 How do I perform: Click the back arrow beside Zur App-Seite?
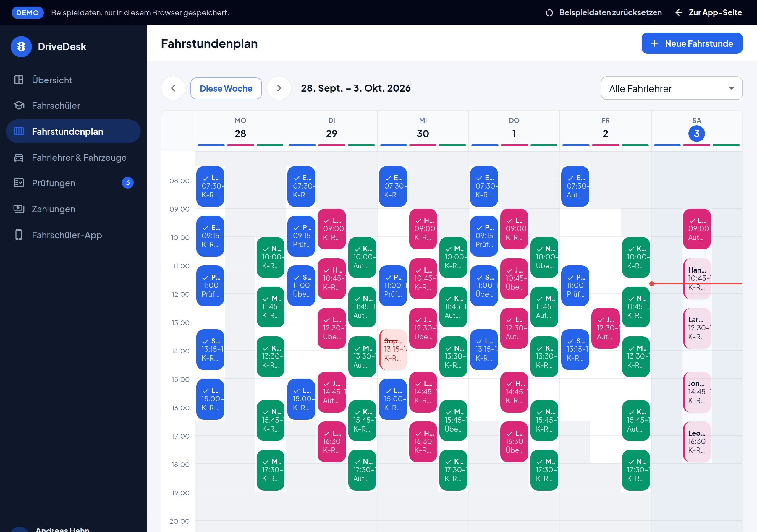679,12
